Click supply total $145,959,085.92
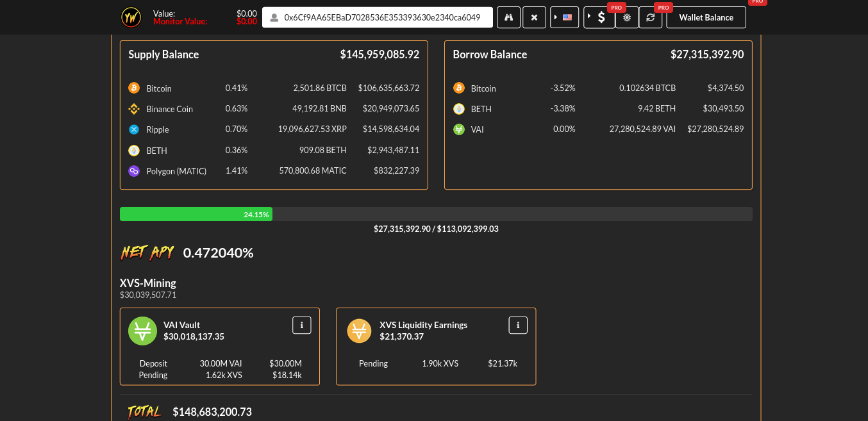The height and width of the screenshot is (421, 868). click(x=380, y=54)
